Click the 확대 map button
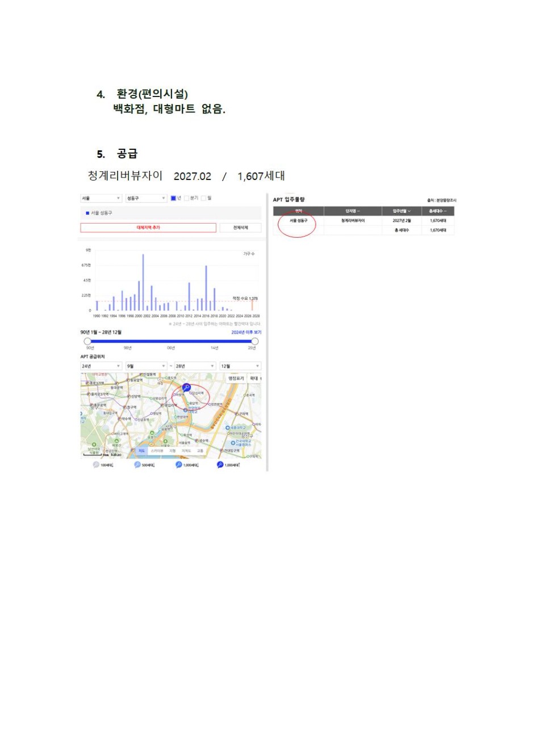 tap(254, 379)
